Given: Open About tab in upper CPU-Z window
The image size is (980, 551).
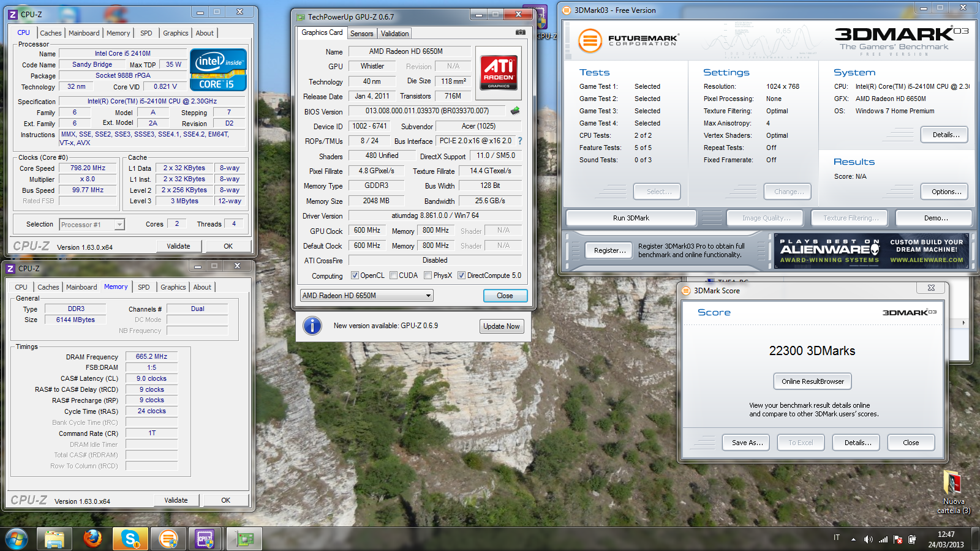Looking at the screenshot, I should click(205, 33).
